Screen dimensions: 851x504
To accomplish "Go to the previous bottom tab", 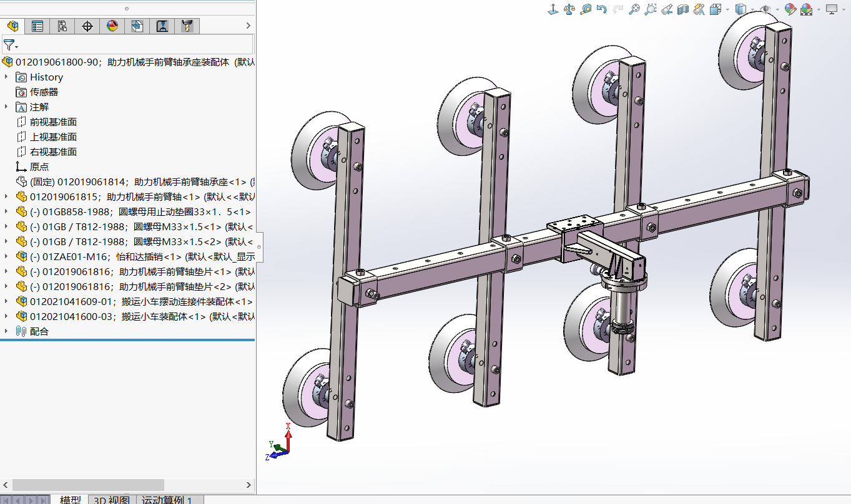I will coord(19,500).
